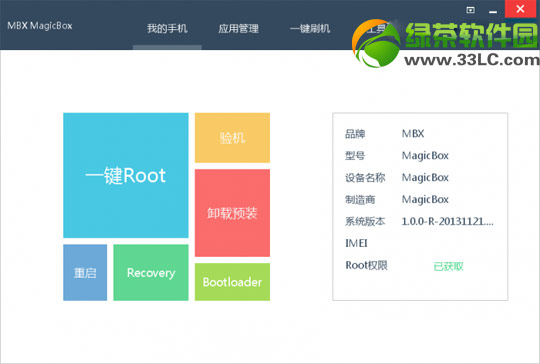Click the 制造商 value MagicBox
540x364 pixels.
(425, 199)
